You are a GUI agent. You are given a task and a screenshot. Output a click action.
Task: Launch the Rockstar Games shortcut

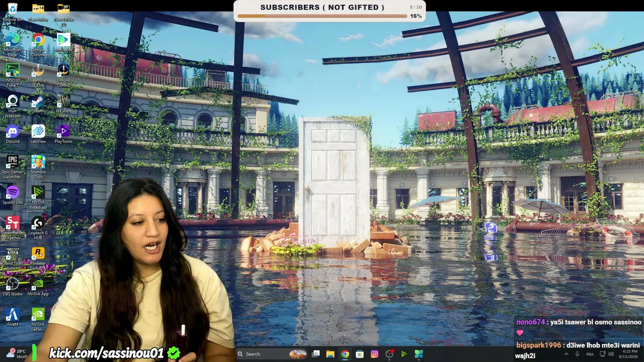click(38, 259)
